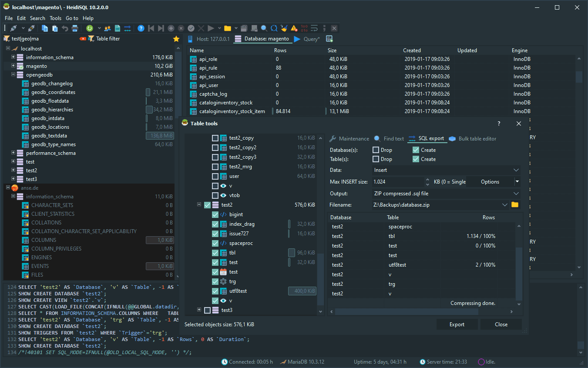Click the Refresh toolbar icon
The width and height of the screenshot is (588, 368).
(x=89, y=28)
